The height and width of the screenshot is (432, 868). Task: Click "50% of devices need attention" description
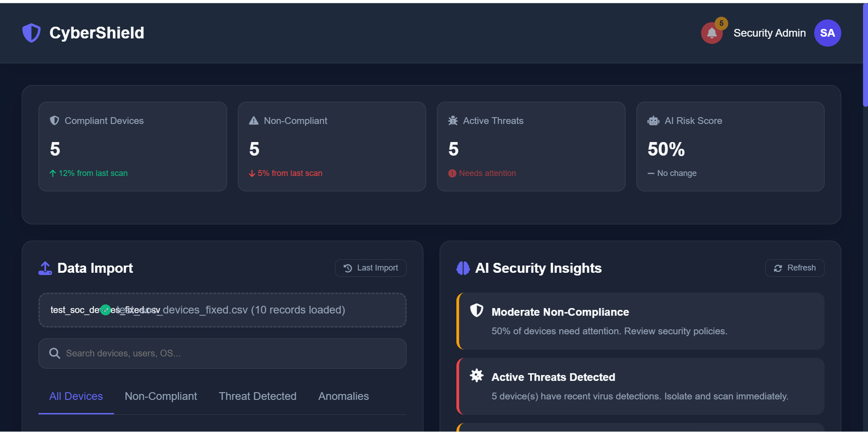[609, 331]
